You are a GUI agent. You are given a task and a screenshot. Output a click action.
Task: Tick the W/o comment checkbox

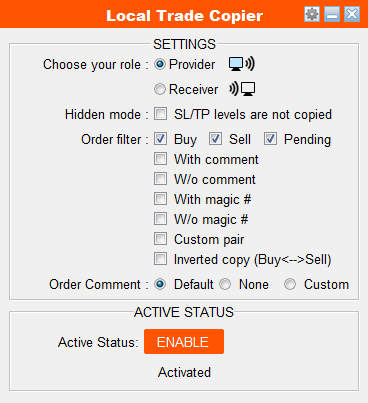coord(160,179)
